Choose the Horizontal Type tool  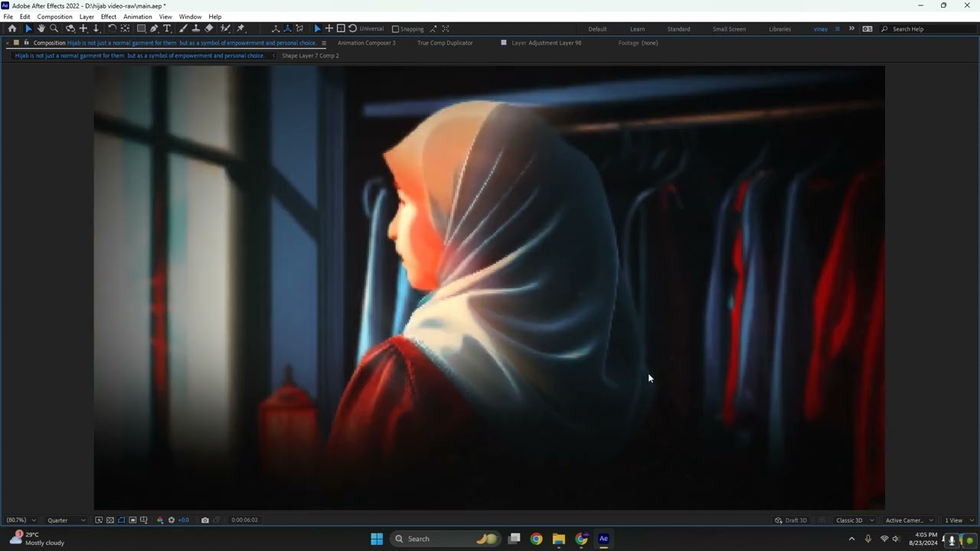(167, 29)
